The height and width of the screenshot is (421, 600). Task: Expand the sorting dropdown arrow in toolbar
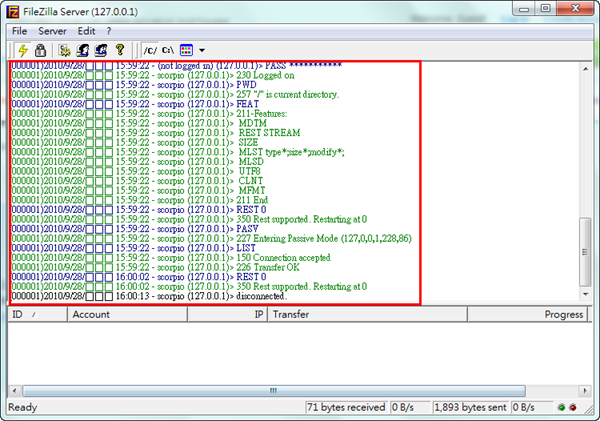click(201, 49)
